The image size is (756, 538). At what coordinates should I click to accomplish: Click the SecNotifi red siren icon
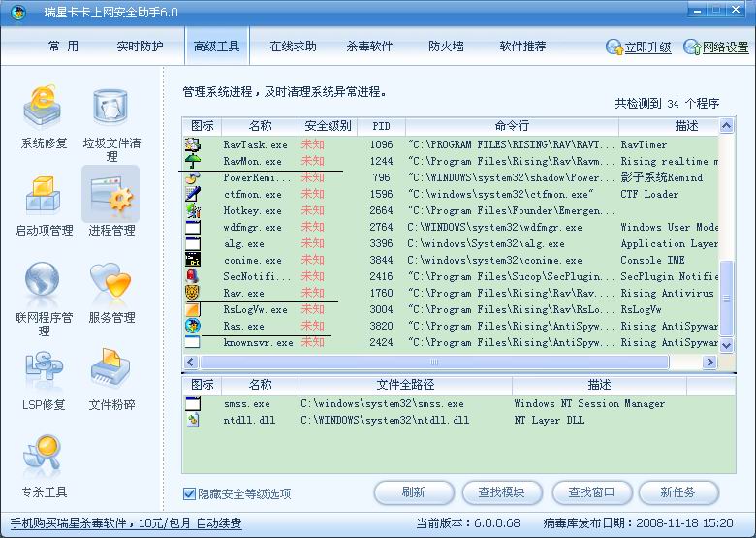pos(193,276)
